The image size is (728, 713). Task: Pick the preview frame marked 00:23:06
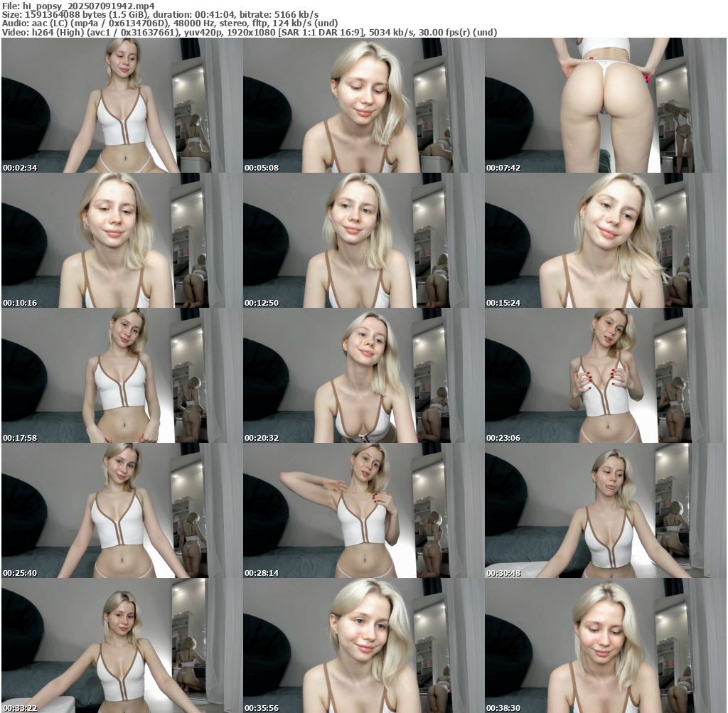point(606,375)
